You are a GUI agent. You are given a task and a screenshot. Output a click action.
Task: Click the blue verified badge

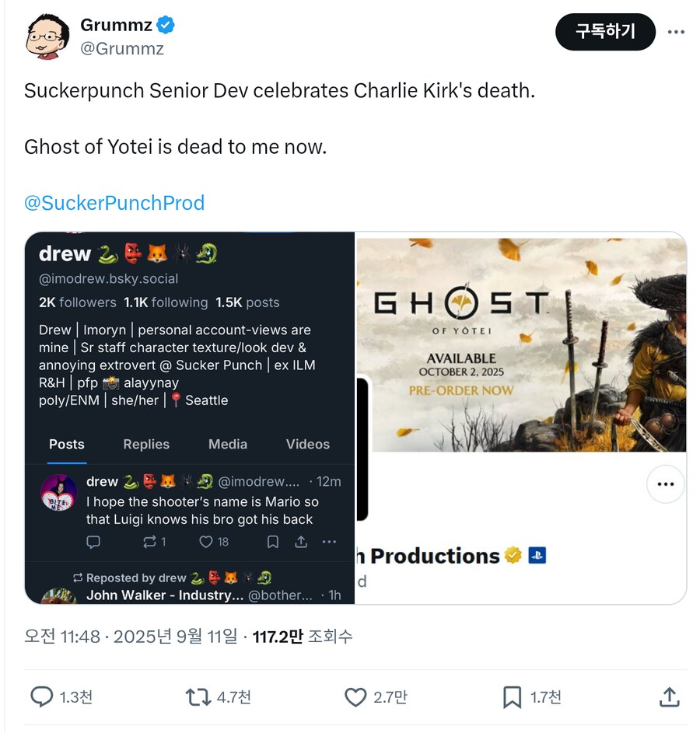tap(166, 26)
